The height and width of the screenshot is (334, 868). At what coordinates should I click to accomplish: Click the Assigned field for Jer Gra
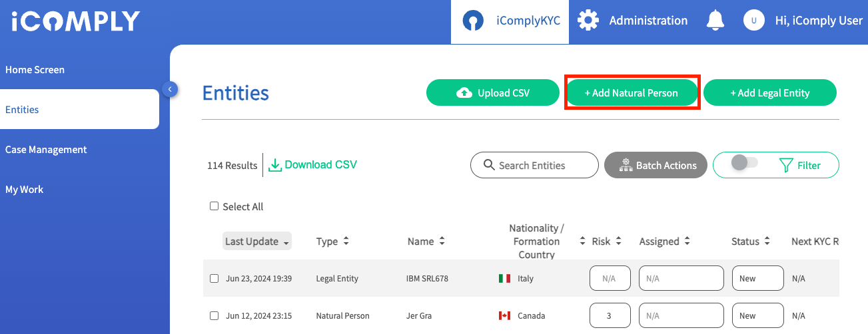[x=681, y=316]
